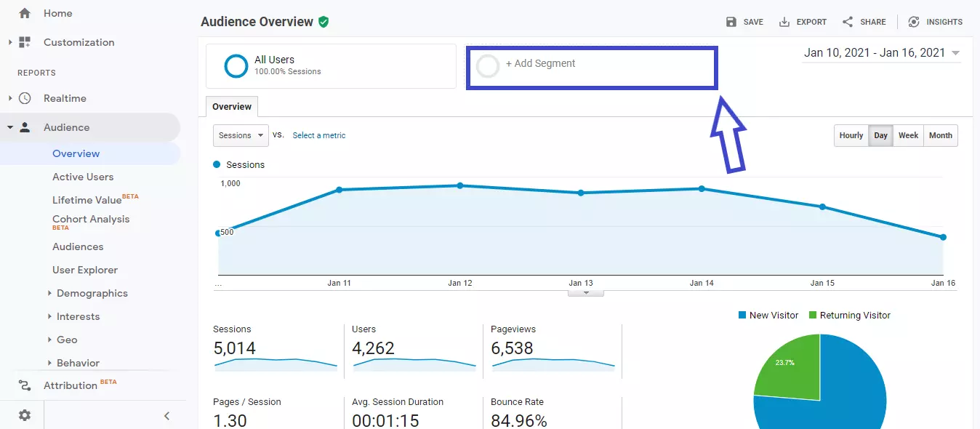Open Admin settings via the gear icon
This screenshot has height=429, width=980.
click(23, 414)
